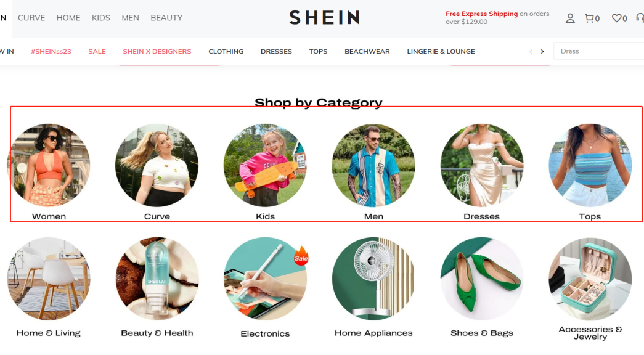Go back with left nav chevron
The image size is (644, 355).
[x=531, y=51]
